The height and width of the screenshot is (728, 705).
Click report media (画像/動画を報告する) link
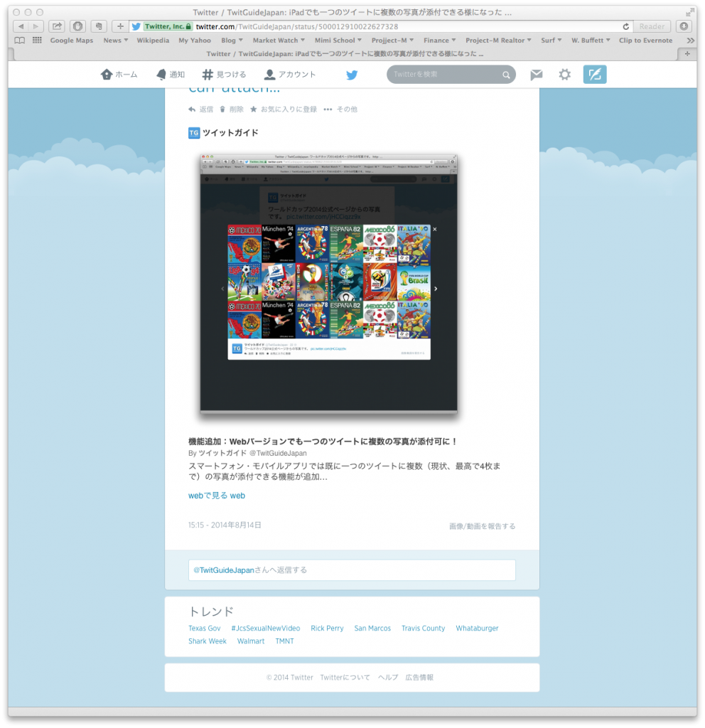coord(482,526)
